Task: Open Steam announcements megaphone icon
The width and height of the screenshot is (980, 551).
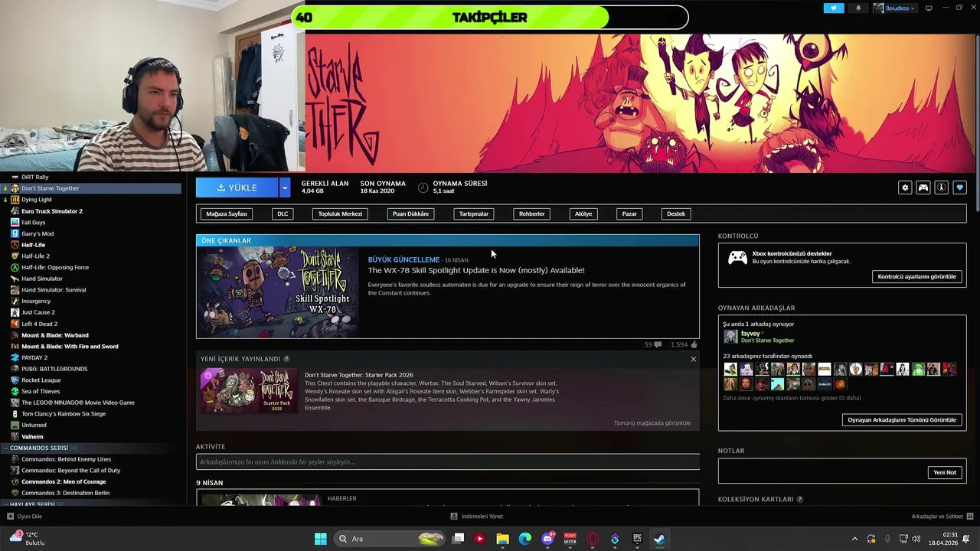Action: click(834, 8)
